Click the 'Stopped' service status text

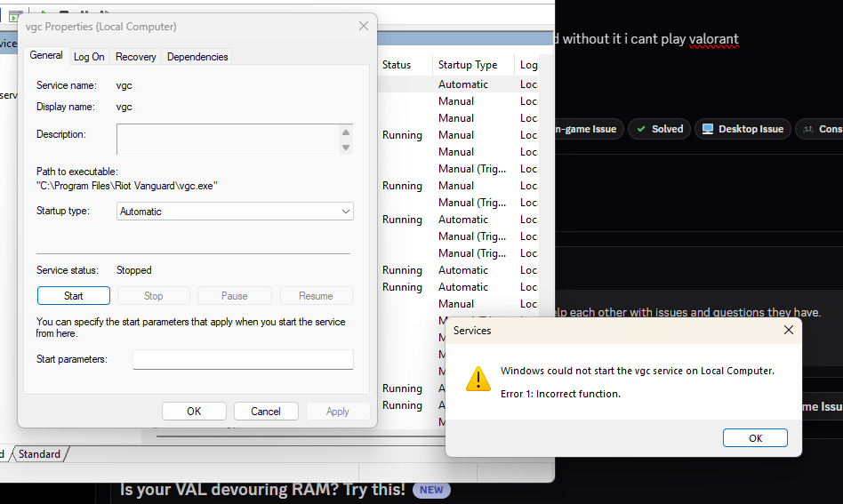pyautogui.click(x=134, y=270)
